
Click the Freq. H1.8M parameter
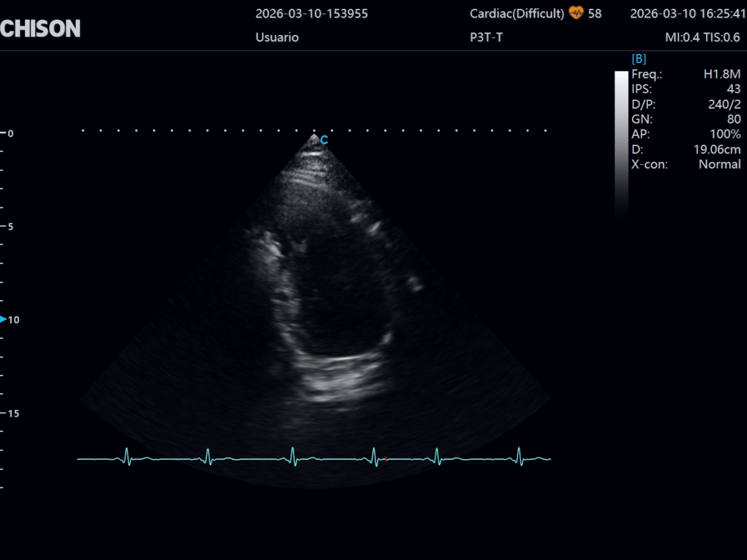click(685, 75)
